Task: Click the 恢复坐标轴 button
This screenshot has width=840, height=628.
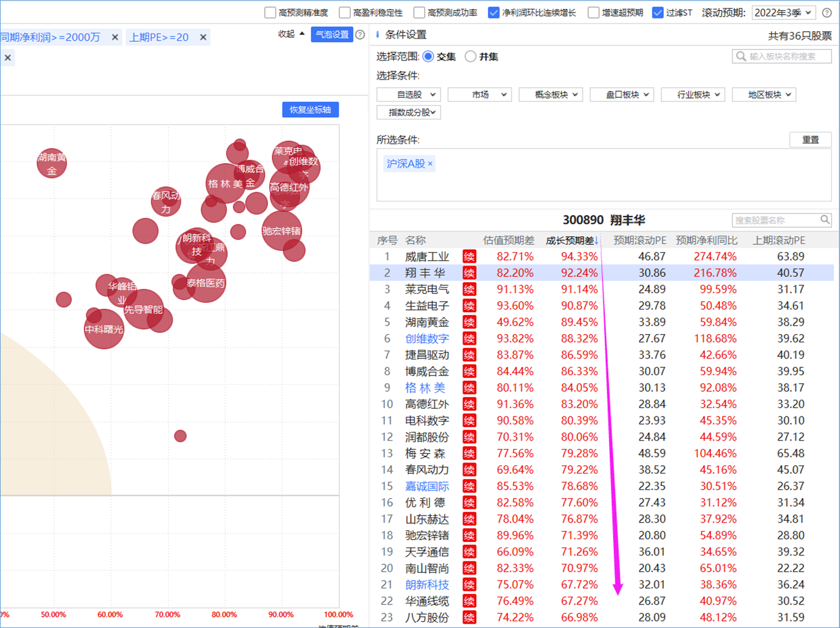Action: coord(310,110)
